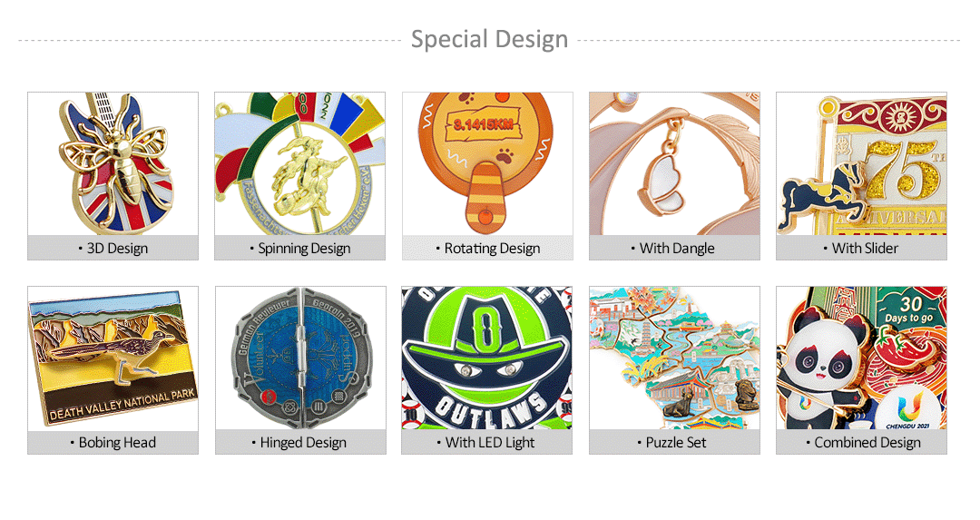Open the With Dangle rose gold image
Screen dimensions: 980x520
point(674,163)
